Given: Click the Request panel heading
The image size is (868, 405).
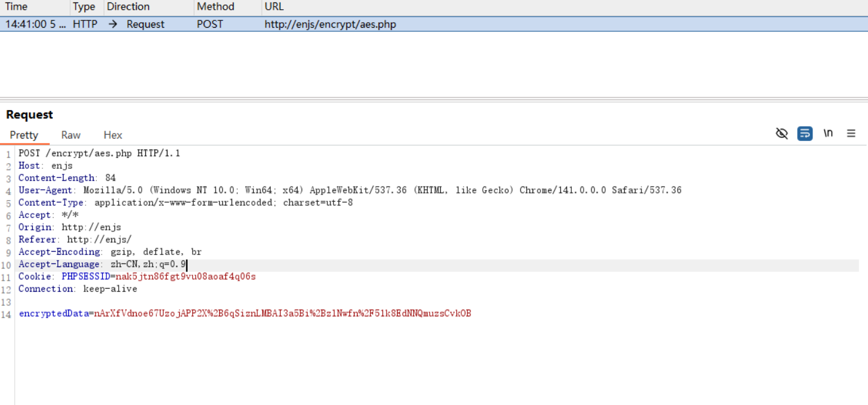Looking at the screenshot, I should [30, 114].
